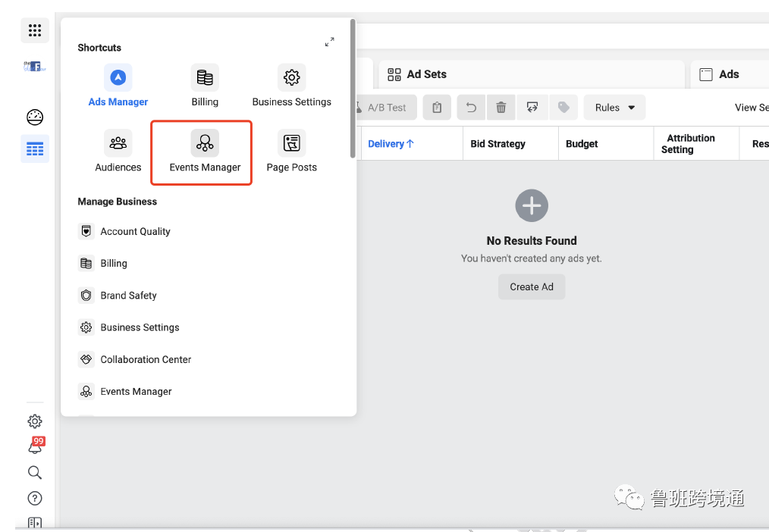The height and width of the screenshot is (532, 769).
Task: Open Collaboration Center entry
Action: [x=135, y=359]
